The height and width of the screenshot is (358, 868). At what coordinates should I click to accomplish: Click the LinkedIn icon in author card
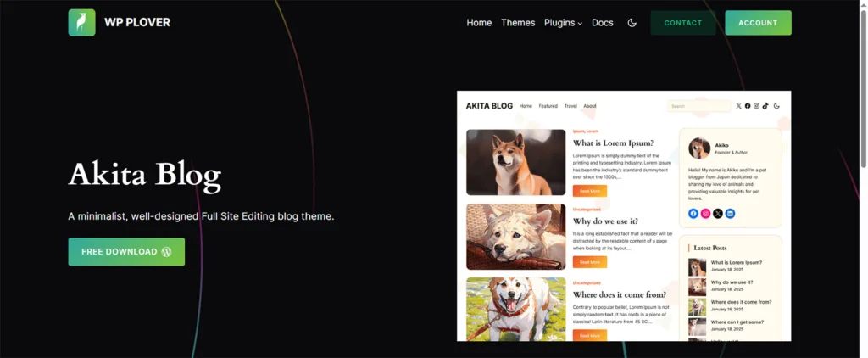[x=730, y=214]
